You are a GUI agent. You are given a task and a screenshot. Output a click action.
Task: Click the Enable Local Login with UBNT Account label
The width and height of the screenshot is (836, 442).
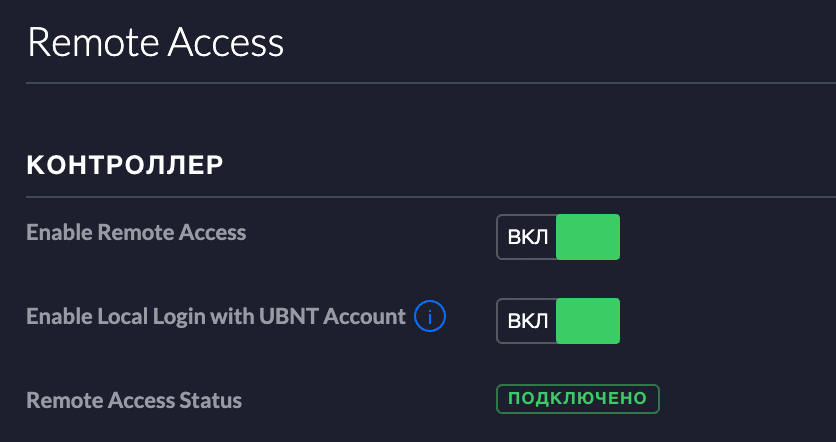click(216, 317)
